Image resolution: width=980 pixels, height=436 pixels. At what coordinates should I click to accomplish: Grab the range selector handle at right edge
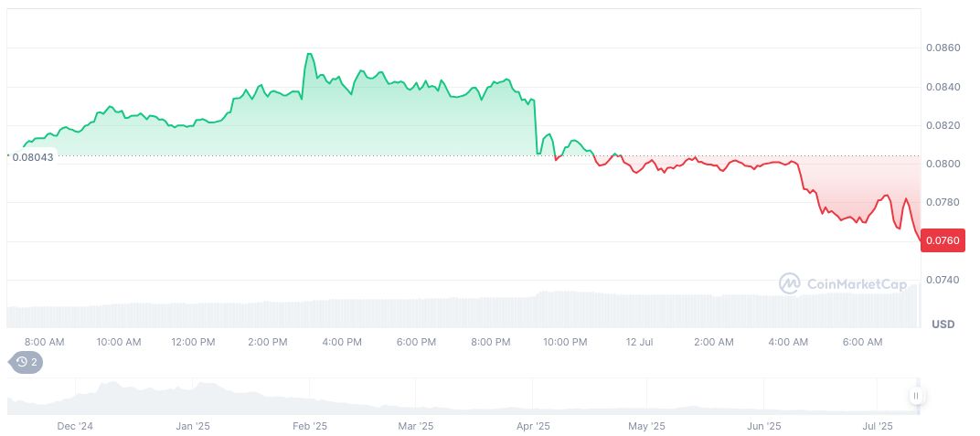point(916,396)
